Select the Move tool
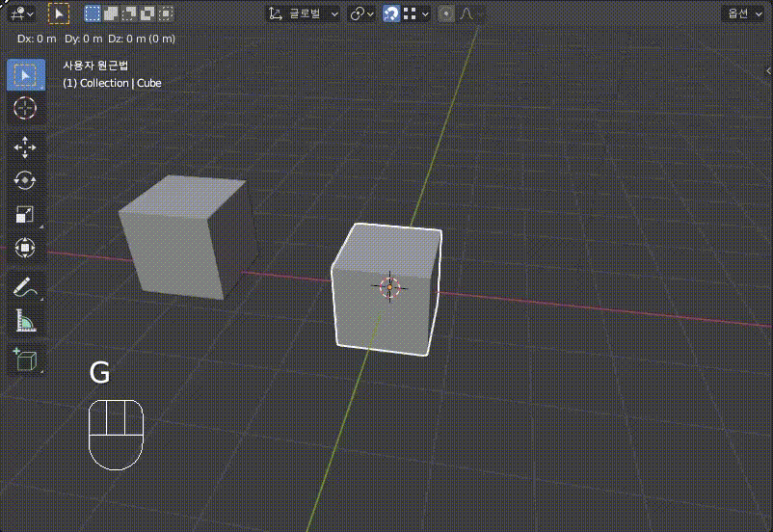Image resolution: width=773 pixels, height=532 pixels. coord(25,146)
